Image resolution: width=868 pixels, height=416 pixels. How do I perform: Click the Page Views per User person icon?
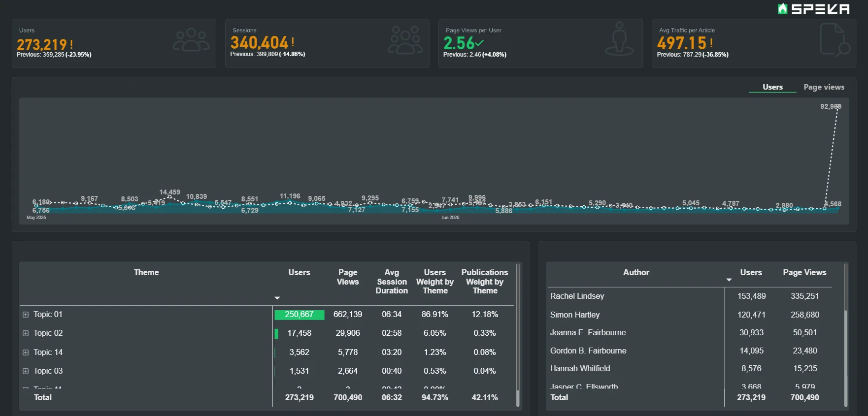pos(619,39)
